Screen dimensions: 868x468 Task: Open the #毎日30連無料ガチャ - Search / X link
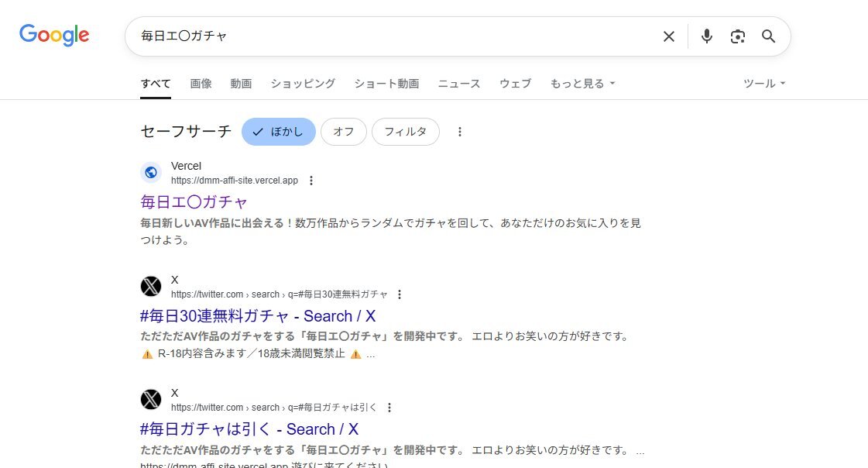pos(258,316)
